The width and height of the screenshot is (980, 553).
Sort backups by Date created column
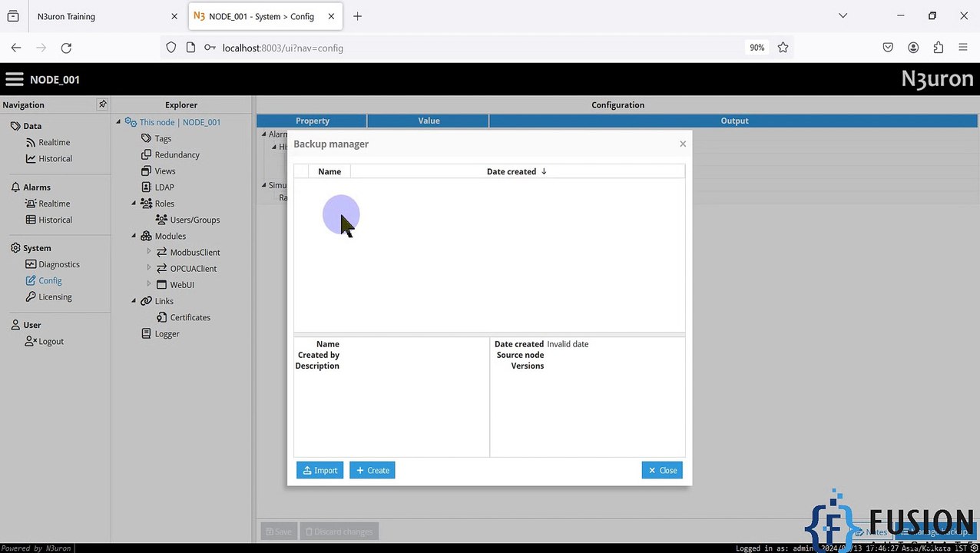coord(517,171)
